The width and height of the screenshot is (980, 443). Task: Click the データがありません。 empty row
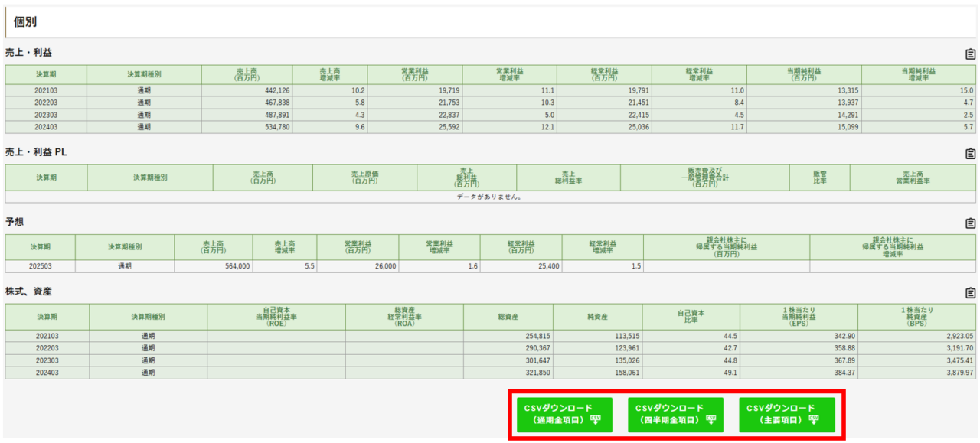click(x=490, y=197)
